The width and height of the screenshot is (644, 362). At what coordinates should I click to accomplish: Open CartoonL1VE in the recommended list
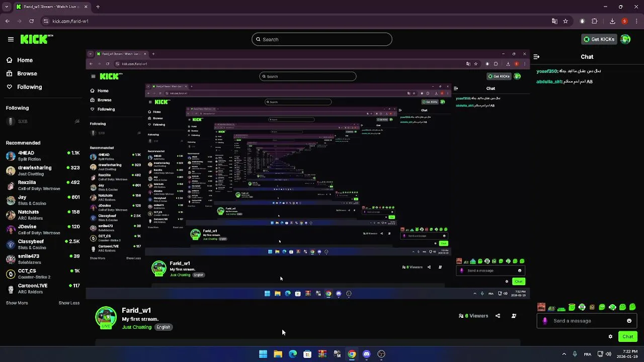click(43, 289)
